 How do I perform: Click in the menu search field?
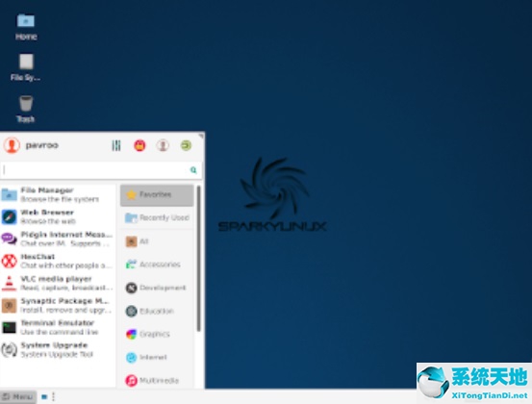coord(101,170)
